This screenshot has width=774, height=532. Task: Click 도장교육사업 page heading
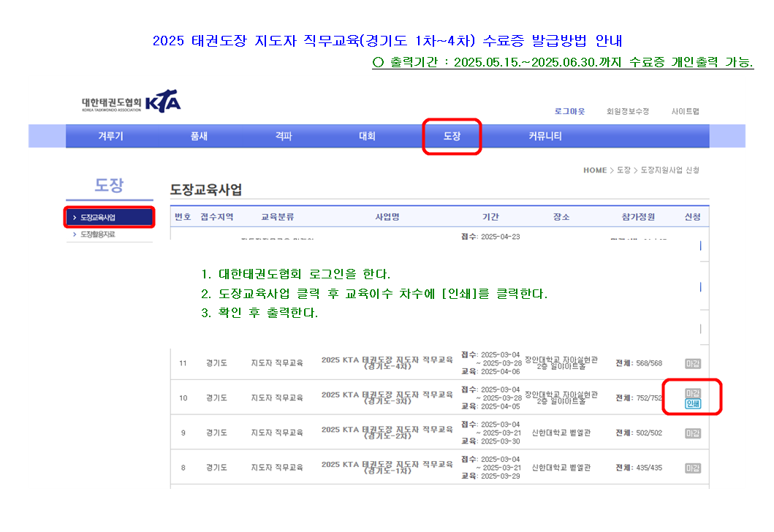coord(206,190)
